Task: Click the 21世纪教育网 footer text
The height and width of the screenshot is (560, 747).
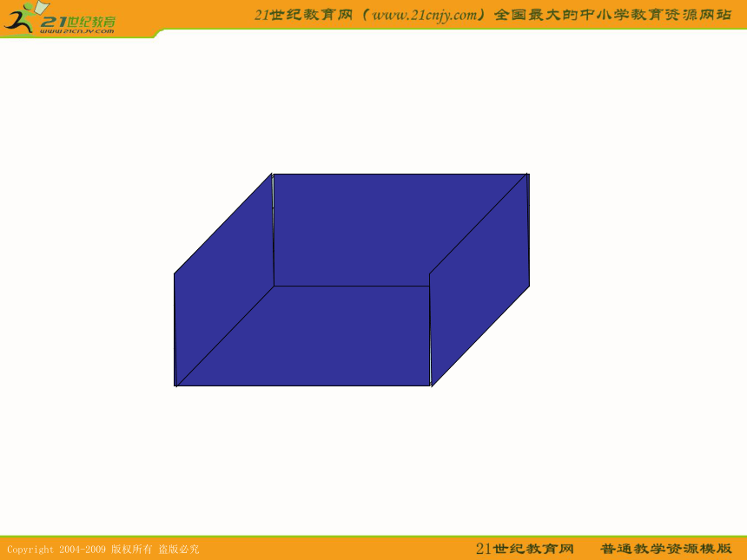Action: tap(525, 549)
